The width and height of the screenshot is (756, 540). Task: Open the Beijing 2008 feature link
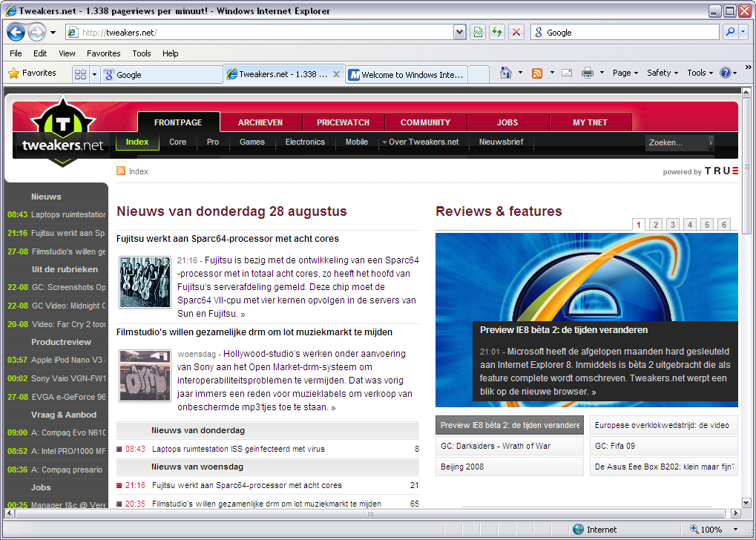pos(510,467)
